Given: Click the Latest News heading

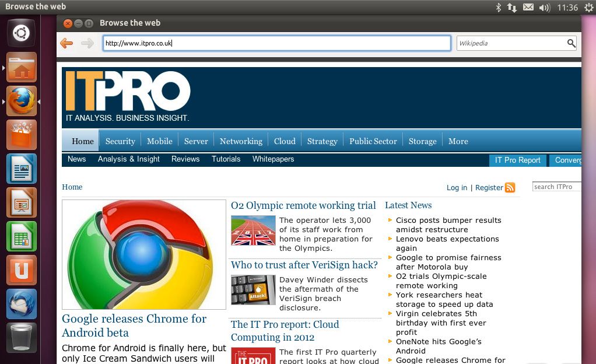Looking at the screenshot, I should tap(408, 205).
